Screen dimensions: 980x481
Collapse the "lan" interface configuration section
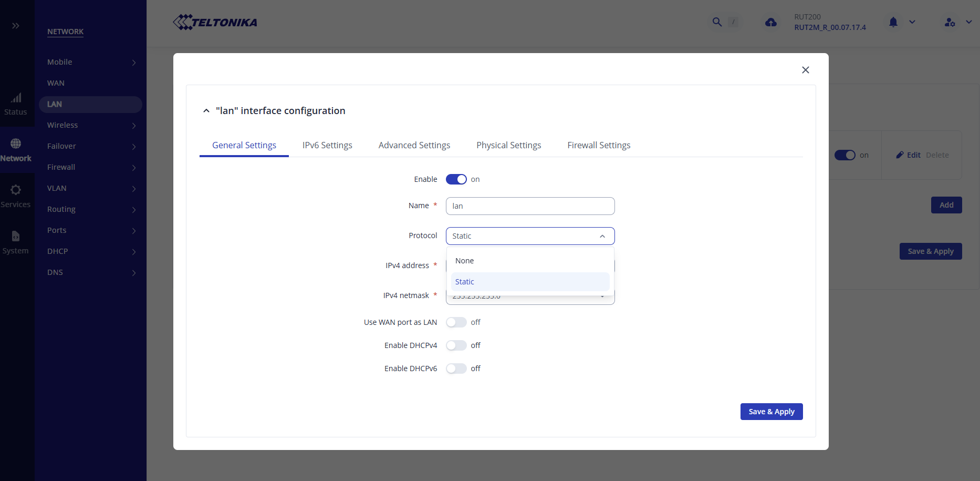(206, 111)
